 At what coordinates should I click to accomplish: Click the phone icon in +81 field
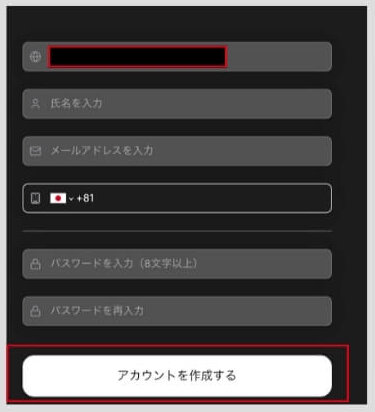(35, 198)
